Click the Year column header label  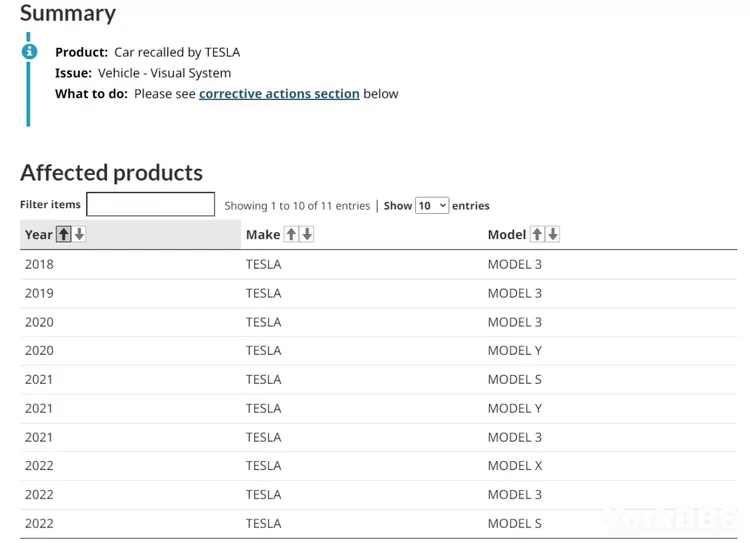tap(39, 234)
